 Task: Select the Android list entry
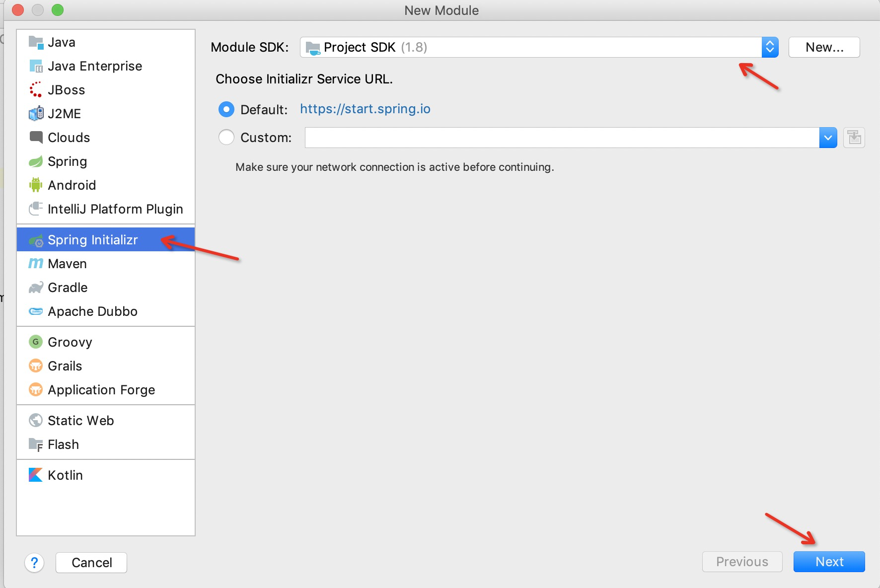106,185
